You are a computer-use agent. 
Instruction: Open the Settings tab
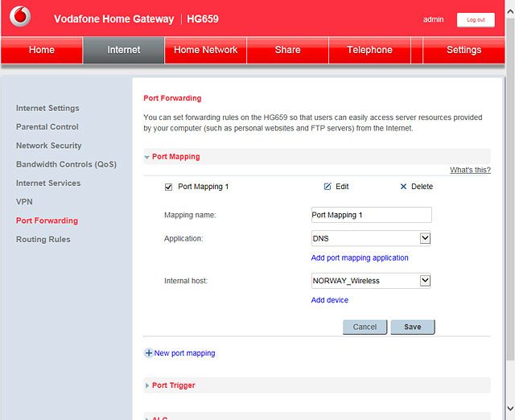tap(463, 50)
